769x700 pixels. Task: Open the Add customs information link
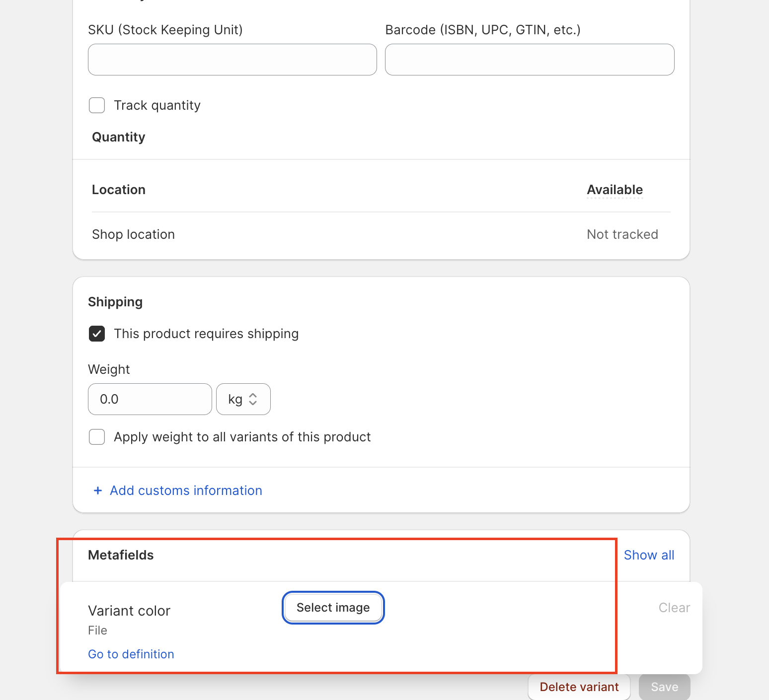point(186,490)
